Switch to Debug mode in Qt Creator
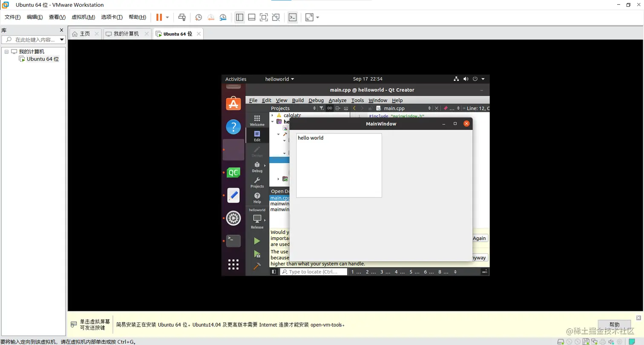 [257, 167]
